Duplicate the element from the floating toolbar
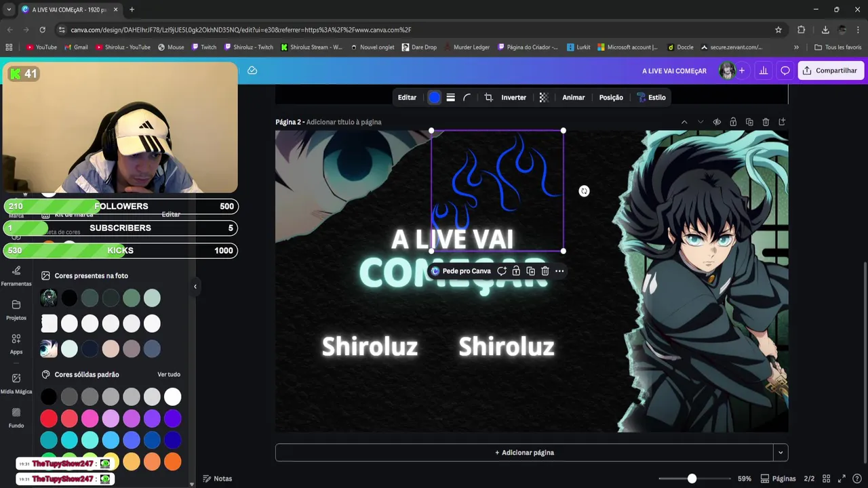Image resolution: width=868 pixels, height=488 pixels. click(530, 271)
